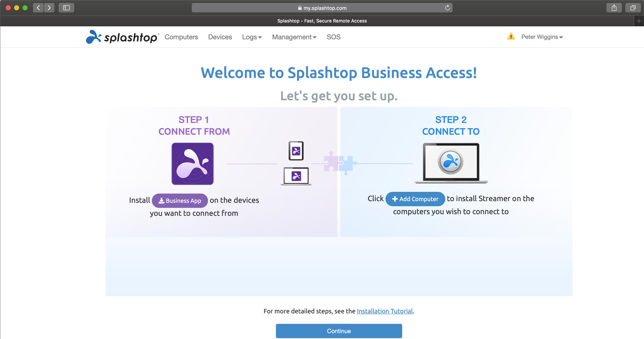The image size is (644, 339).
Task: Reload the page with refresh icon
Action: coord(447,8)
